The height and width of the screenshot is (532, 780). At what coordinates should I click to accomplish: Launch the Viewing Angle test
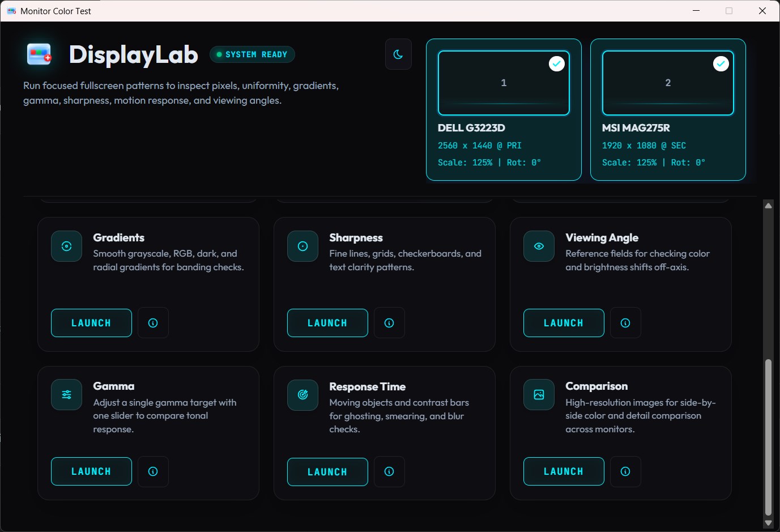pos(564,323)
